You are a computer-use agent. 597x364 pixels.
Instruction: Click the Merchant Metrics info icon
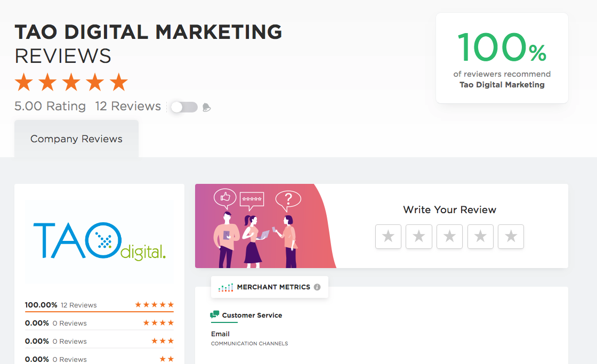pos(317,287)
